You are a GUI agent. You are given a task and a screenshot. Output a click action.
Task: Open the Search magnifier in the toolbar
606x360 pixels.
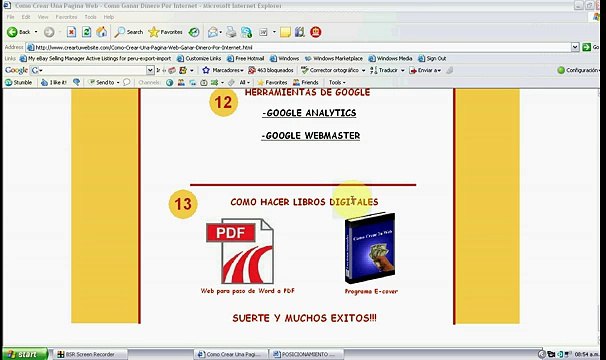point(129,32)
